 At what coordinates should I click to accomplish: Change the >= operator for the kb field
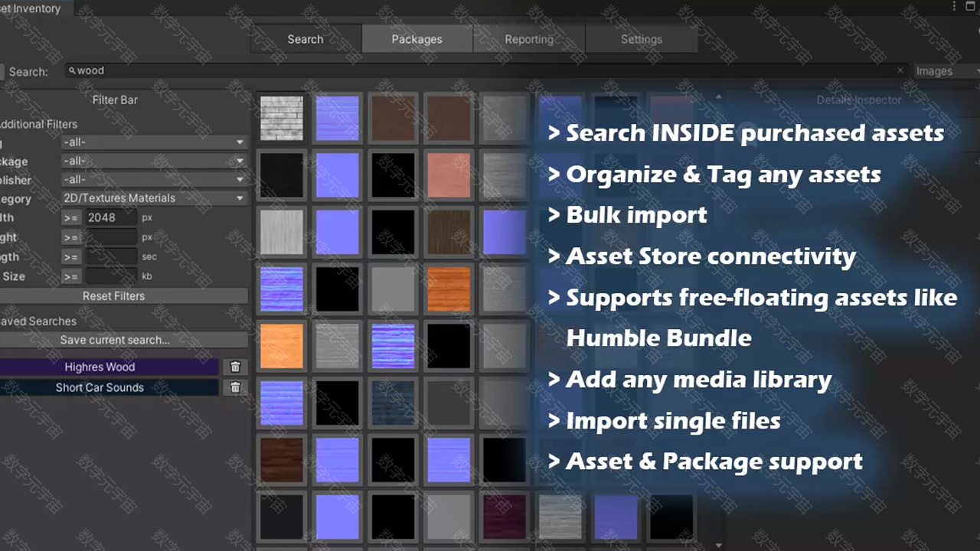[71, 276]
